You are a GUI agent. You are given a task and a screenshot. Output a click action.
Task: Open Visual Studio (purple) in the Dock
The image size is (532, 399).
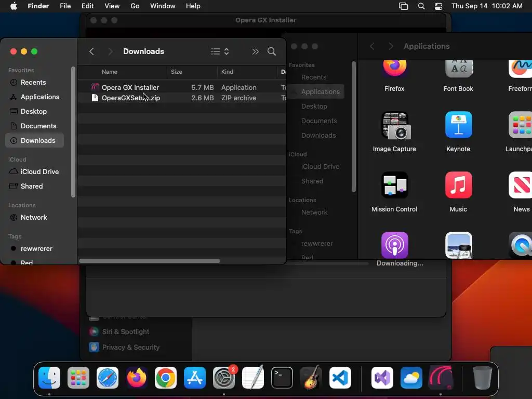382,378
